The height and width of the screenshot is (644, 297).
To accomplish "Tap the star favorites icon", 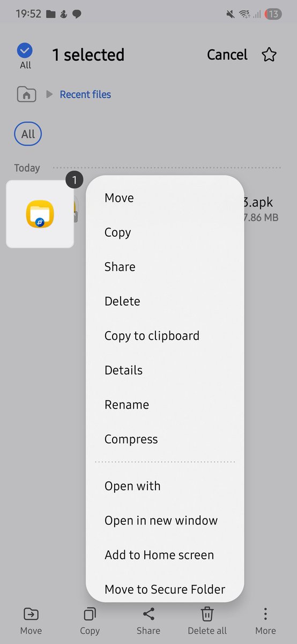I will 269,55.
